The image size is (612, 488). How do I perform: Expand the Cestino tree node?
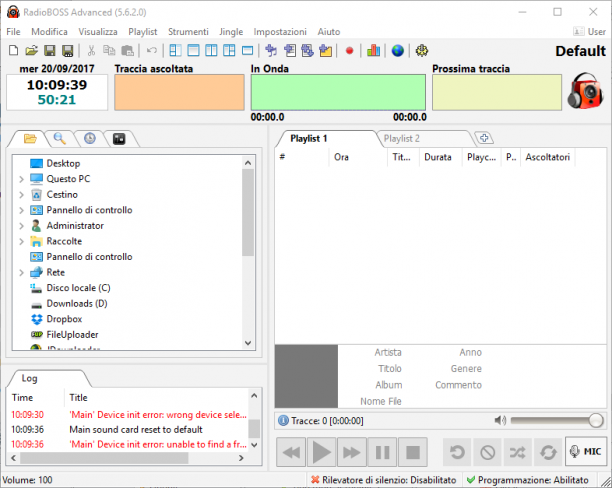(21, 195)
